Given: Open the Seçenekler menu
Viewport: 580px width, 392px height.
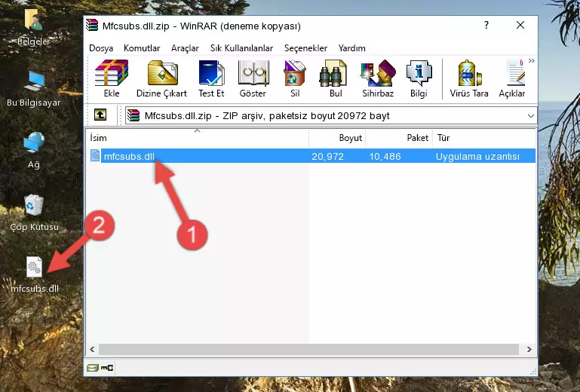Looking at the screenshot, I should [305, 48].
